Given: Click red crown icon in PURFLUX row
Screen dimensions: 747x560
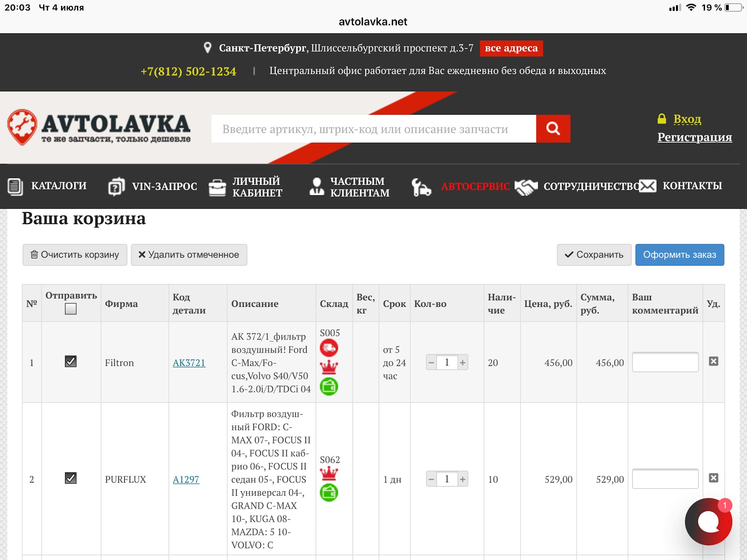Looking at the screenshot, I should coord(329,474).
